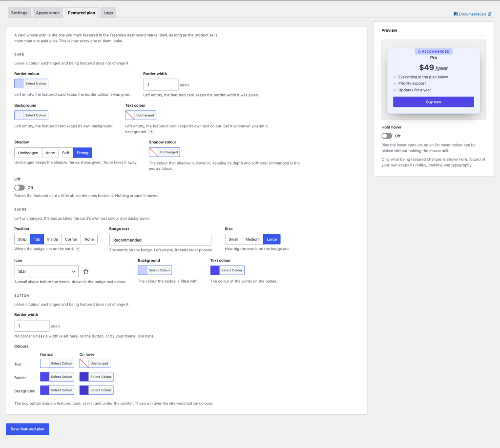Open button Normal Border colour picker
The width and height of the screenshot is (500, 448).
[x=57, y=377]
